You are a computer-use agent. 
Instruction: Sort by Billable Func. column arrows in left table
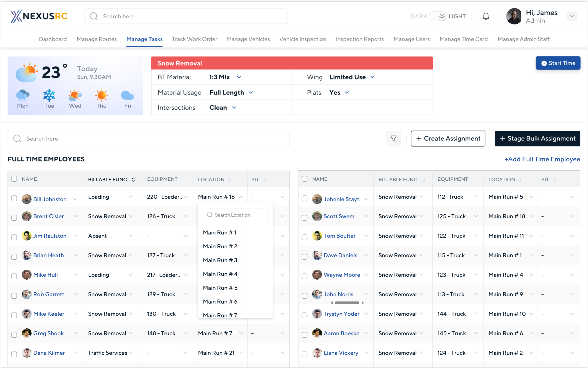point(133,180)
